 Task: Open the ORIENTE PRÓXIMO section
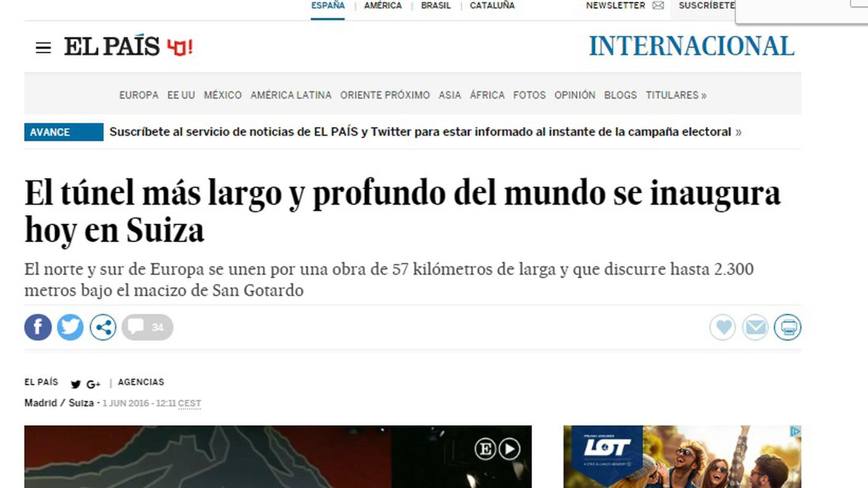click(385, 95)
